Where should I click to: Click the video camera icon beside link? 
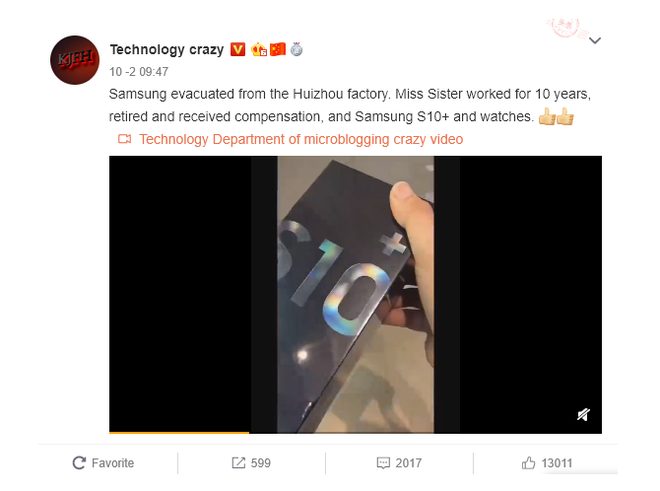(x=125, y=139)
